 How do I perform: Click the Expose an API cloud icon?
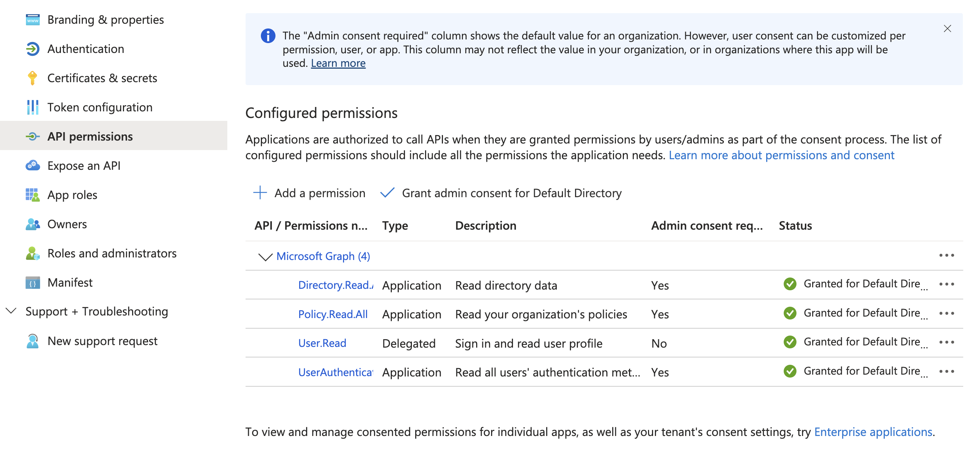point(33,166)
